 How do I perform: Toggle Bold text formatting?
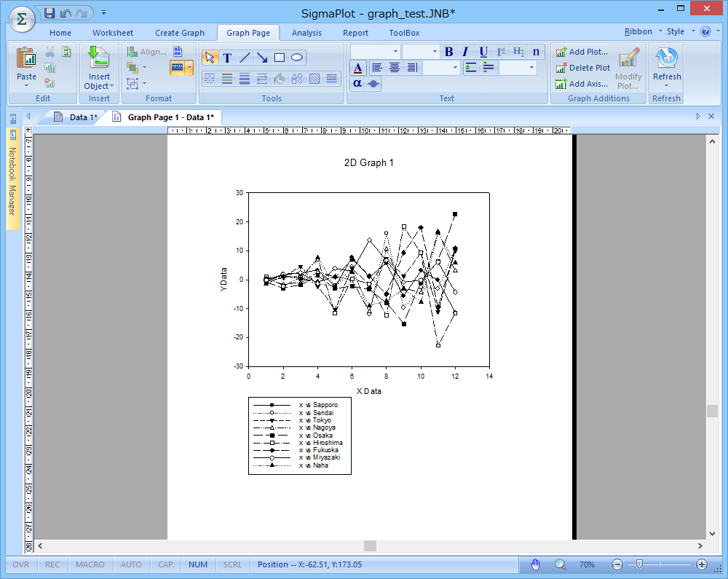tap(448, 52)
